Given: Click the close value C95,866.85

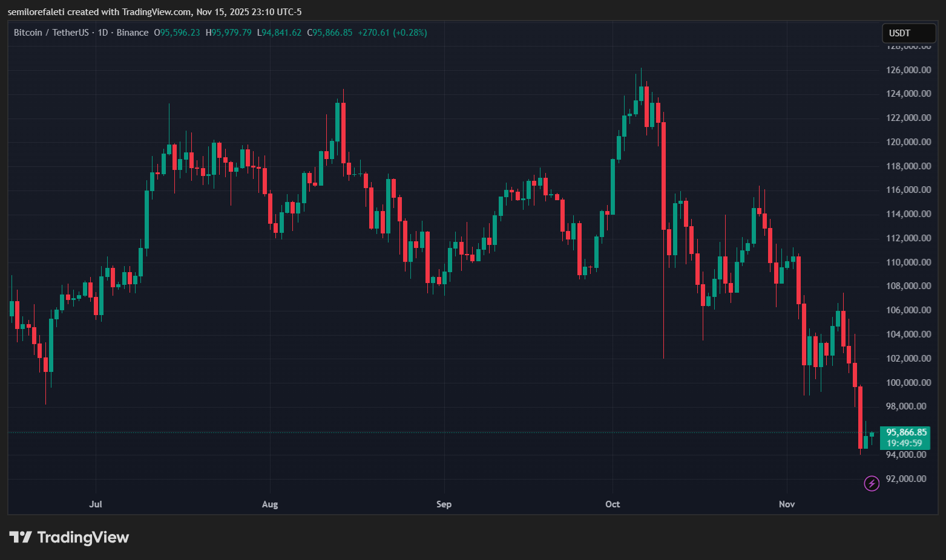Looking at the screenshot, I should click(x=329, y=33).
